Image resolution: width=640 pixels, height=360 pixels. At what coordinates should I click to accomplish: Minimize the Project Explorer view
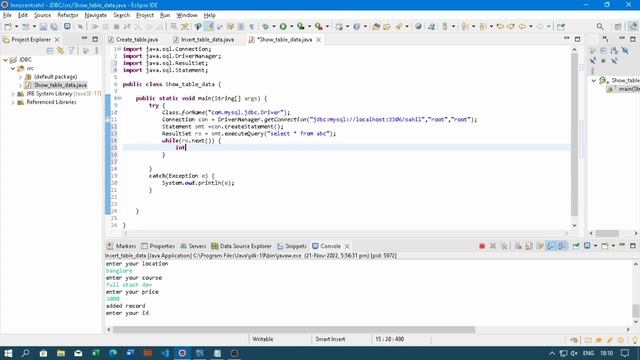point(84,39)
